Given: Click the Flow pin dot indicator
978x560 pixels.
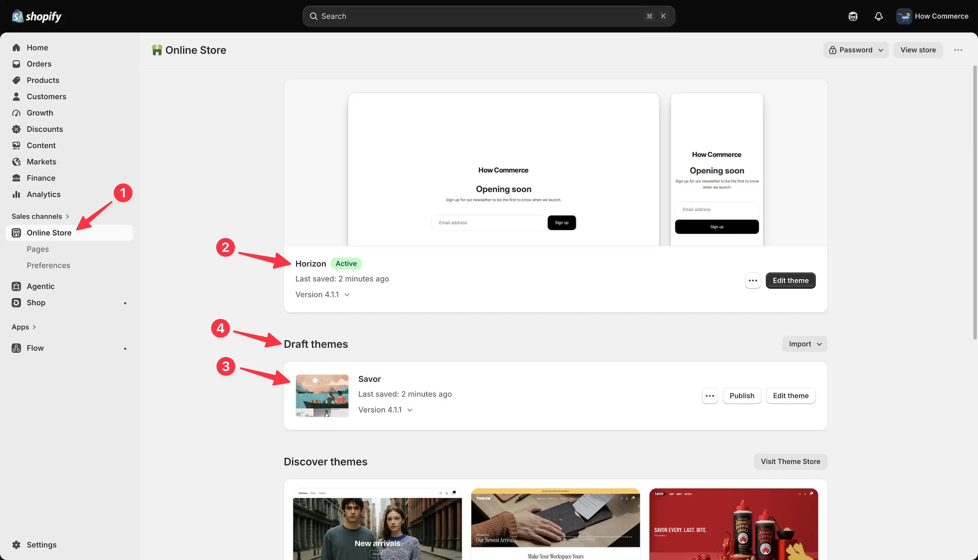Looking at the screenshot, I should pyautogui.click(x=125, y=348).
